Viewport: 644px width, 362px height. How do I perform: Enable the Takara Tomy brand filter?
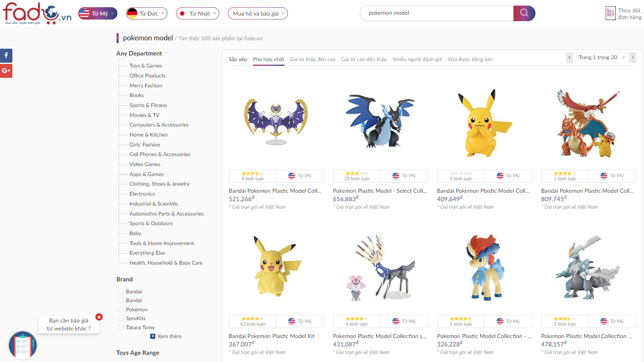pos(121,327)
